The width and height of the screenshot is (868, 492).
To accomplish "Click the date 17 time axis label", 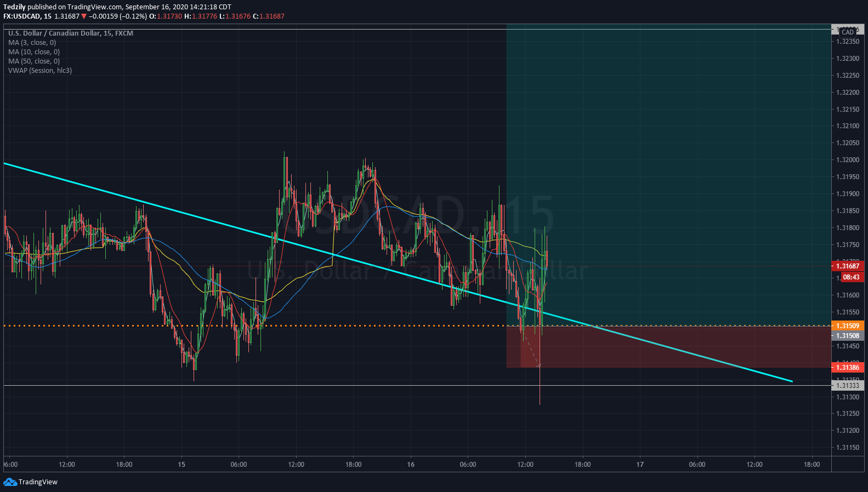I will (x=640, y=465).
